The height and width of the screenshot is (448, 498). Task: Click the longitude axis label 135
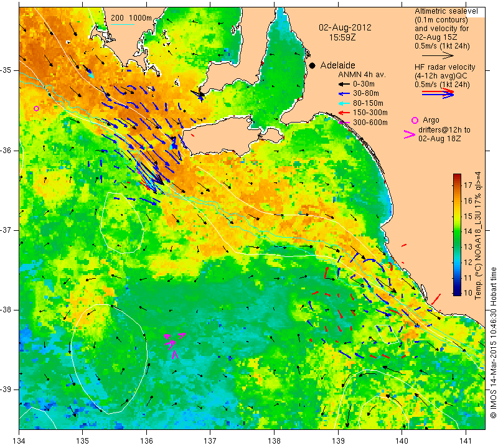[x=83, y=441]
